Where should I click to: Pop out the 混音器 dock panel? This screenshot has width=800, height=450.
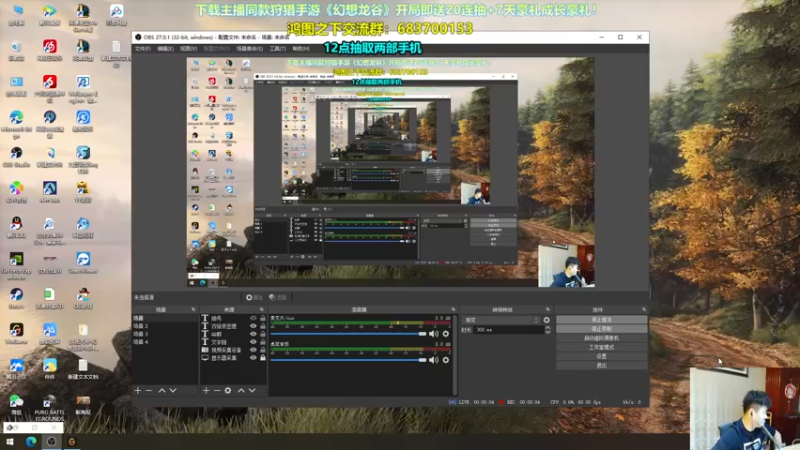tap(453, 310)
